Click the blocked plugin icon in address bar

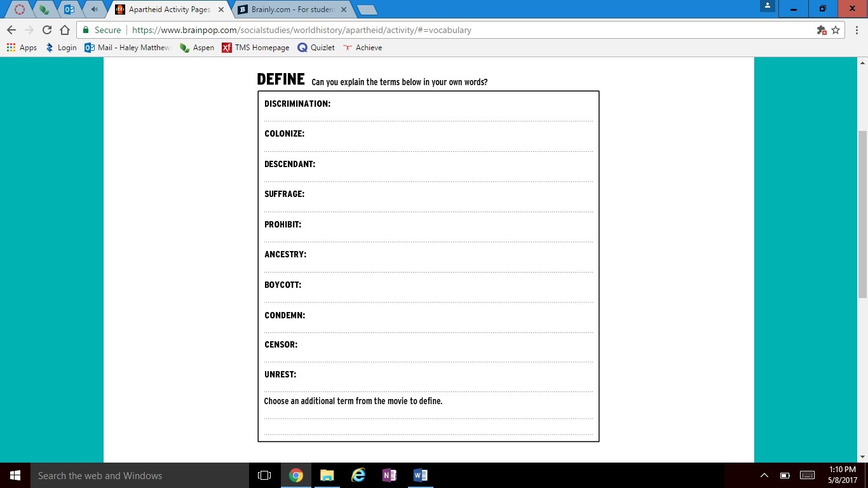tap(821, 30)
